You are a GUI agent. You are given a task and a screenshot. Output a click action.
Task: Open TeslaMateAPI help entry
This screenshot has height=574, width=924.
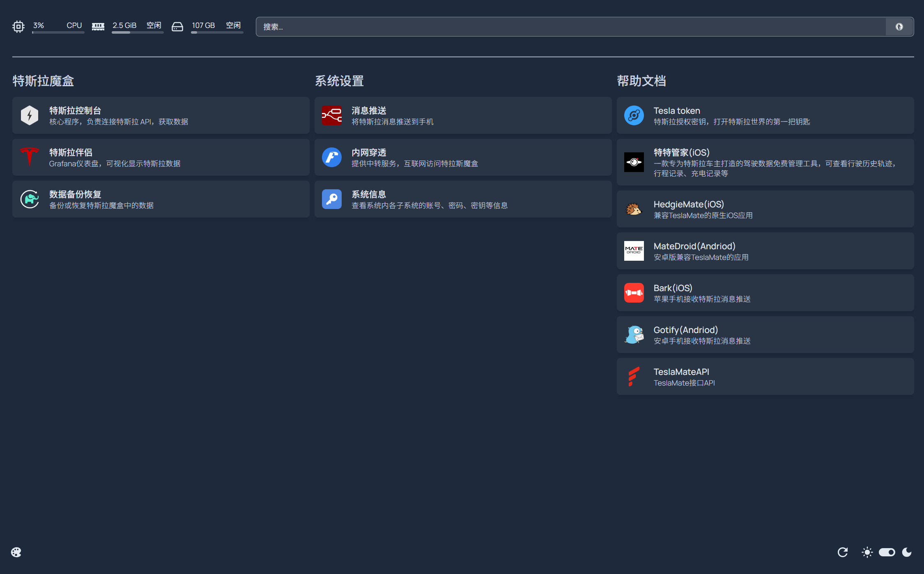[765, 377]
